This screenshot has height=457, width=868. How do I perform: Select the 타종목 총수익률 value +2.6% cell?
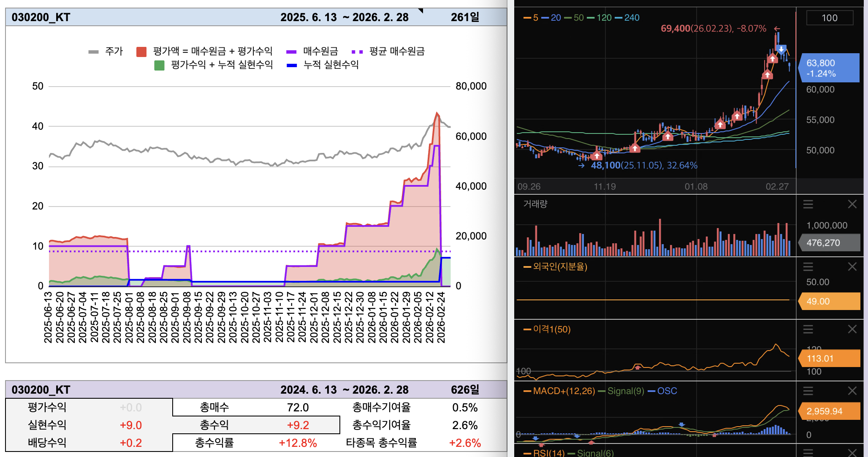(465, 443)
